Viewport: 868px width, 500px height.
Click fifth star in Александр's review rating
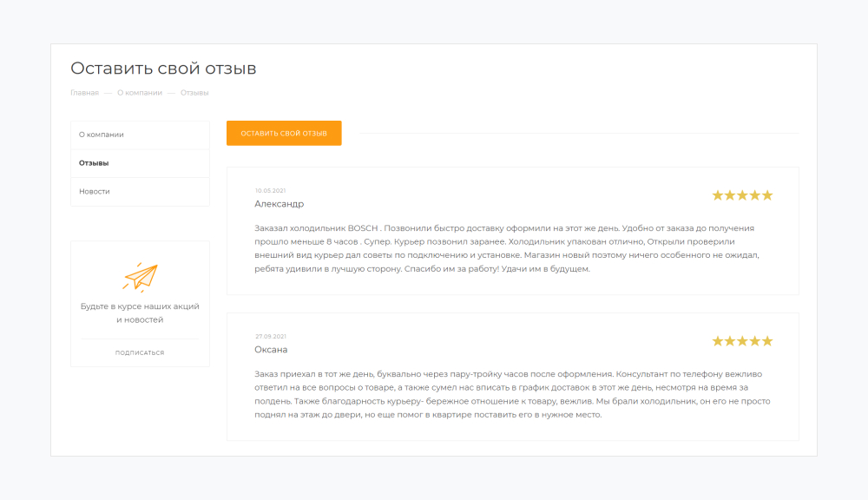pos(767,195)
